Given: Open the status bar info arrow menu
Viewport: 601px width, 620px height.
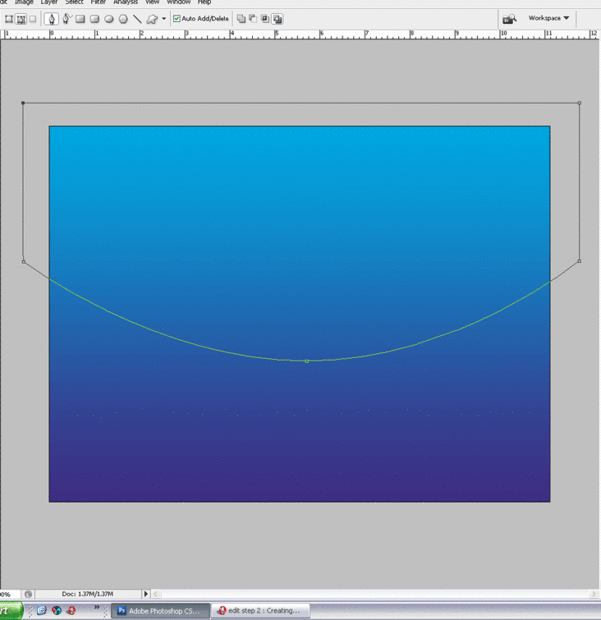Looking at the screenshot, I should (146, 594).
